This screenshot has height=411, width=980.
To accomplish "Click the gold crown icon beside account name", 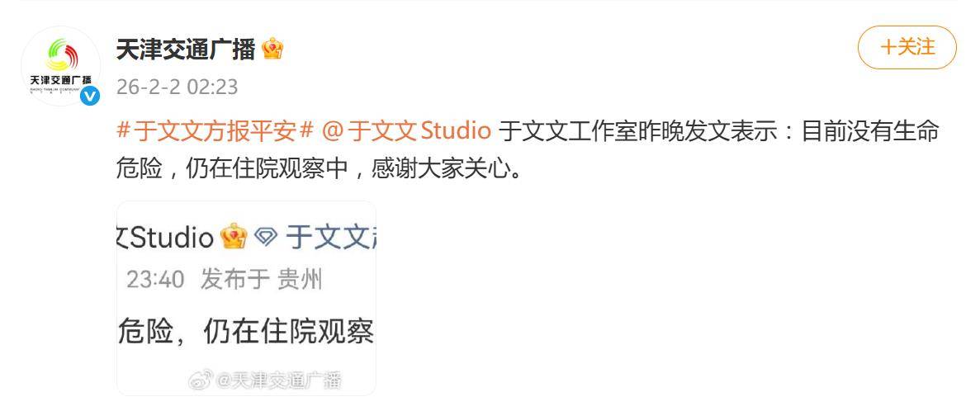I will point(272,49).
